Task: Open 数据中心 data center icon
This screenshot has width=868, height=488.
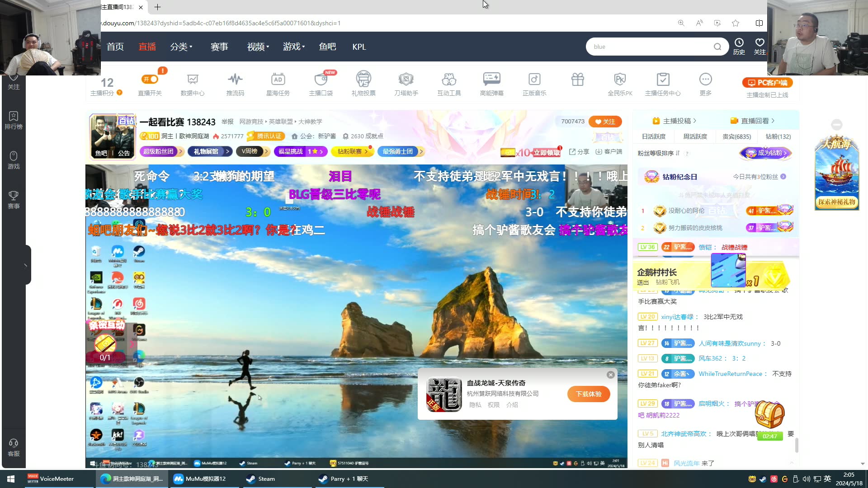Action: click(193, 84)
